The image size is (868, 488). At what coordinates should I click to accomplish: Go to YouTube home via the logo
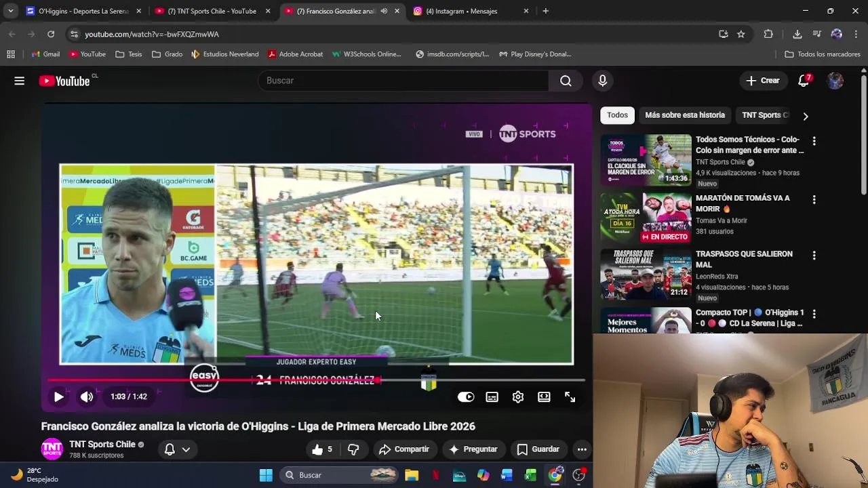click(64, 81)
